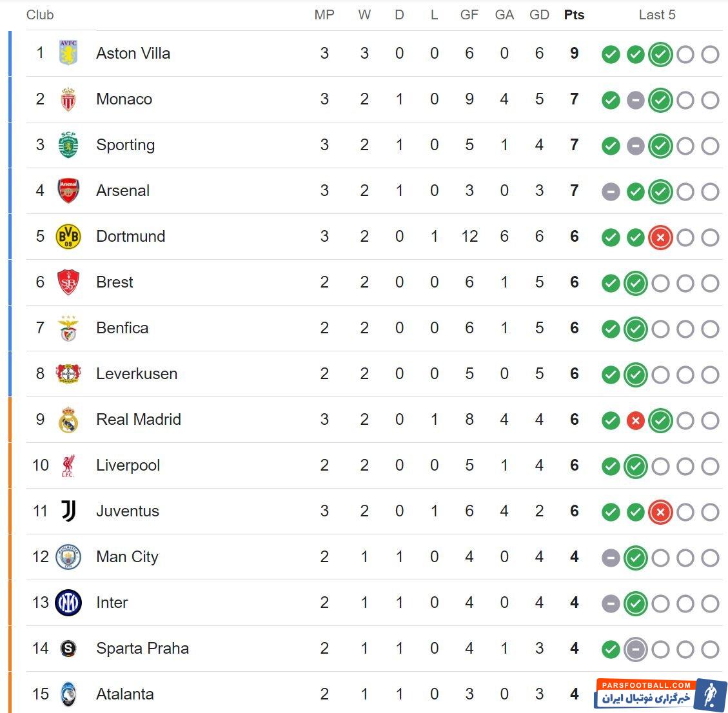Screen dimensions: 728x713
Task: Click the Monaco club crest
Action: click(x=68, y=99)
